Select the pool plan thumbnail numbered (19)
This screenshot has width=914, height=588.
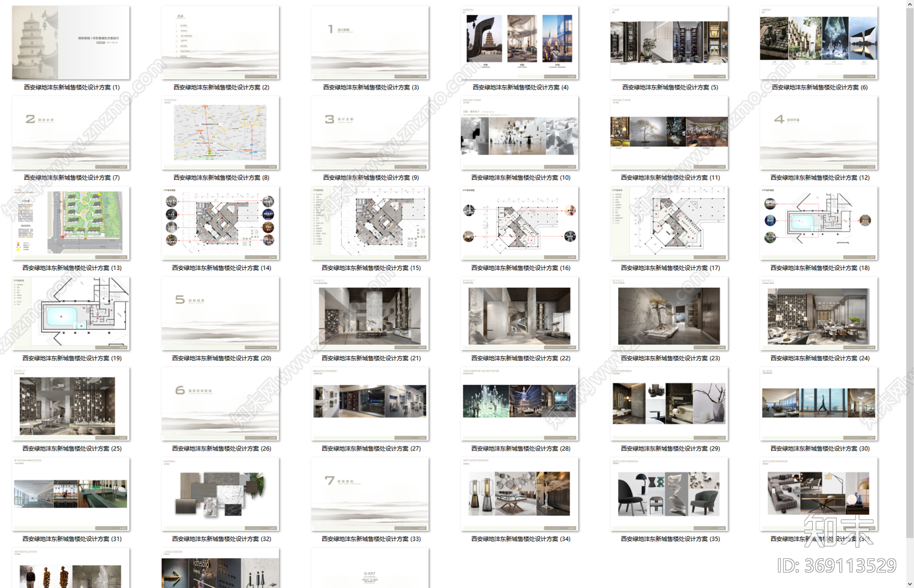(71, 313)
